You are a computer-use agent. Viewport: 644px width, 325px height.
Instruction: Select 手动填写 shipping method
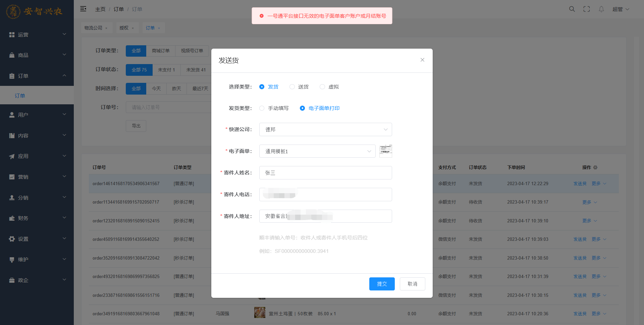(x=262, y=108)
